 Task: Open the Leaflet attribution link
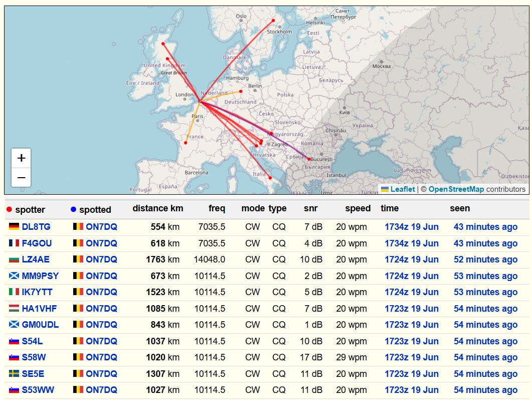[x=403, y=189]
